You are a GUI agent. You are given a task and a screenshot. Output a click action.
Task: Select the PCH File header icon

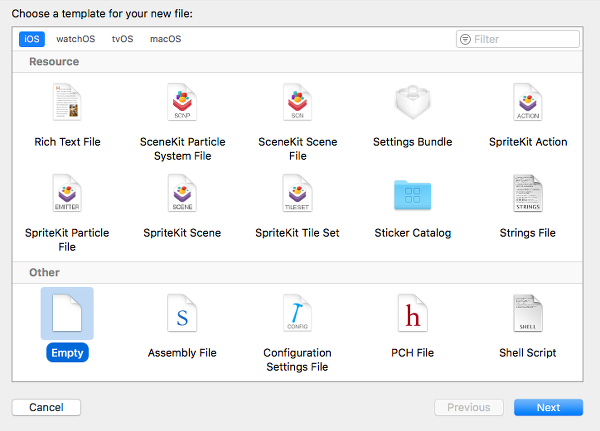pos(412,313)
